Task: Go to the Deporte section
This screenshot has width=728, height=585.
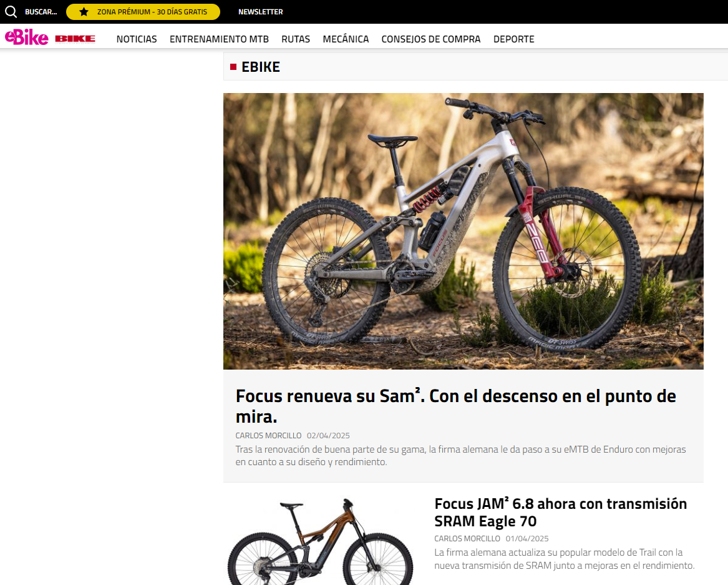Action: (514, 39)
